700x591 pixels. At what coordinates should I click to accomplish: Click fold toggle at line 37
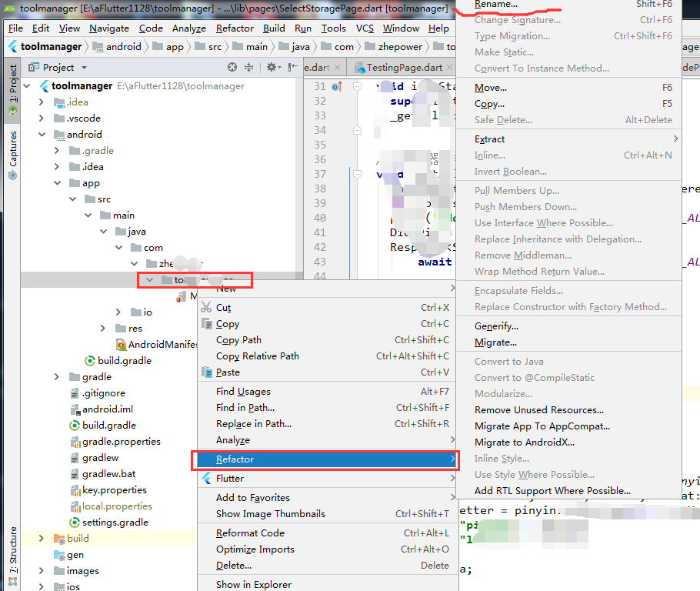coord(357,174)
